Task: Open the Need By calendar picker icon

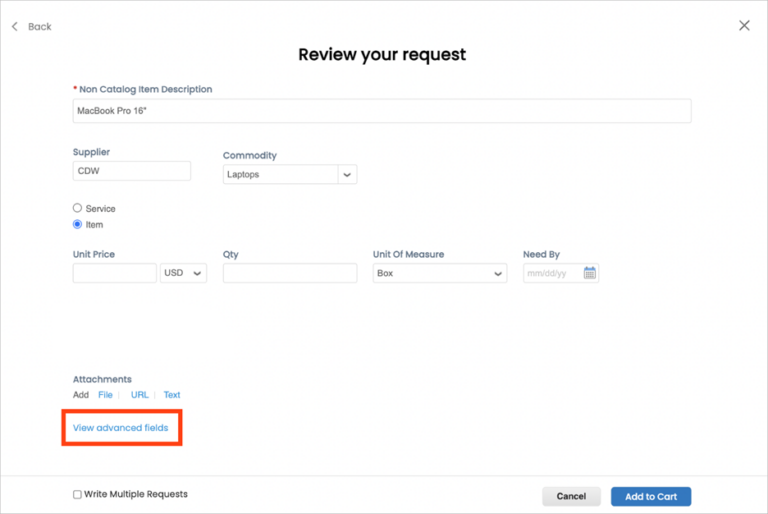Action: click(590, 273)
